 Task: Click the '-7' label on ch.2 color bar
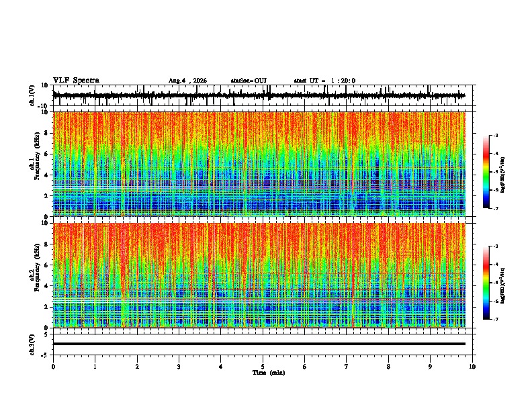pyautogui.click(x=496, y=319)
